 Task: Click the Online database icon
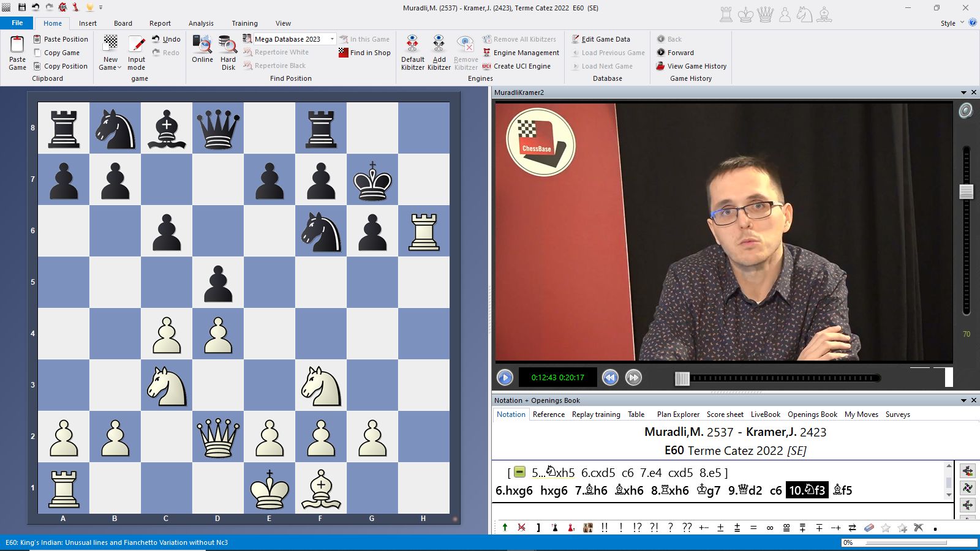click(x=202, y=45)
